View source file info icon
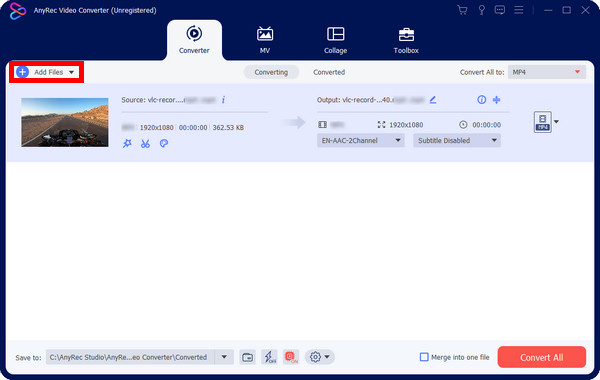Image resolution: width=600 pixels, height=380 pixels. (x=223, y=100)
